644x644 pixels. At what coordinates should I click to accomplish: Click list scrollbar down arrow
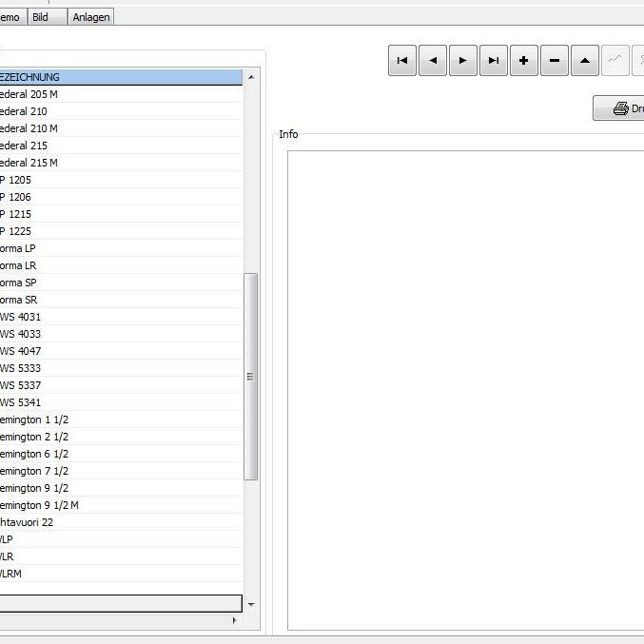(251, 604)
